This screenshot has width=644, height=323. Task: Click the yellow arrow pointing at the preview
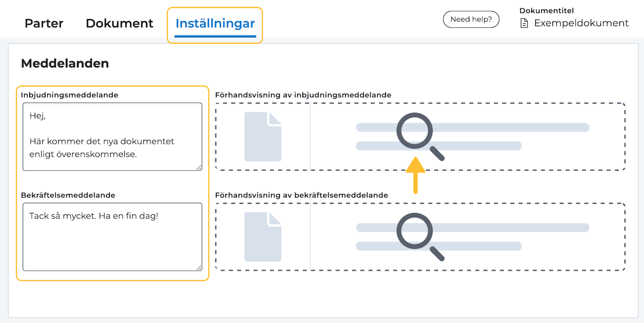coord(416,175)
